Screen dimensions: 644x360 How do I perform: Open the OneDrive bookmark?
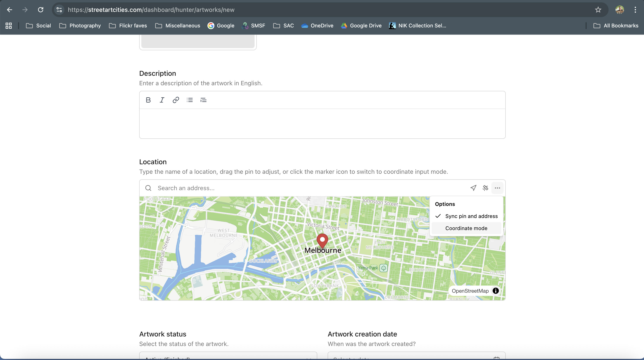click(x=317, y=25)
